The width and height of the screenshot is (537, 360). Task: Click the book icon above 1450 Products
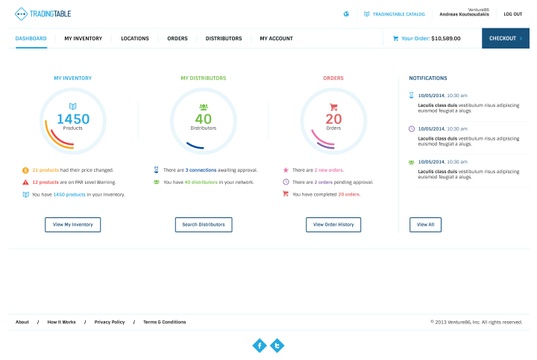coord(73,106)
